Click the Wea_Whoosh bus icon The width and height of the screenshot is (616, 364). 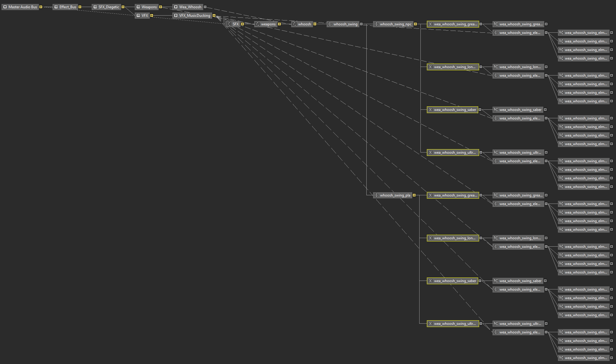point(176,7)
